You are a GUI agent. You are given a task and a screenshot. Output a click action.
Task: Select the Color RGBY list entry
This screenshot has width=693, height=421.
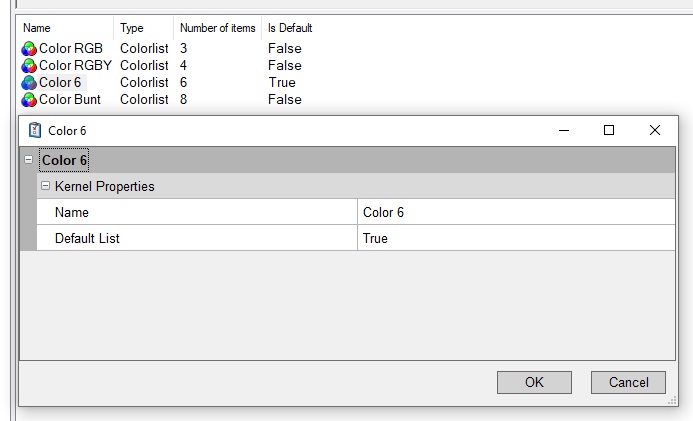coord(75,66)
